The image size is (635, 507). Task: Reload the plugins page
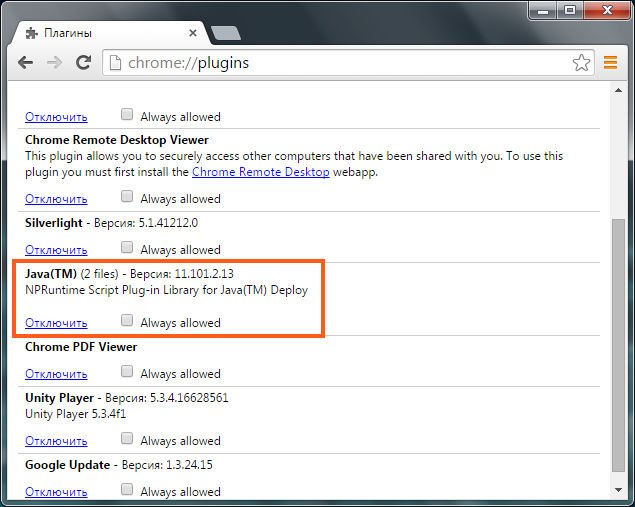(x=83, y=62)
